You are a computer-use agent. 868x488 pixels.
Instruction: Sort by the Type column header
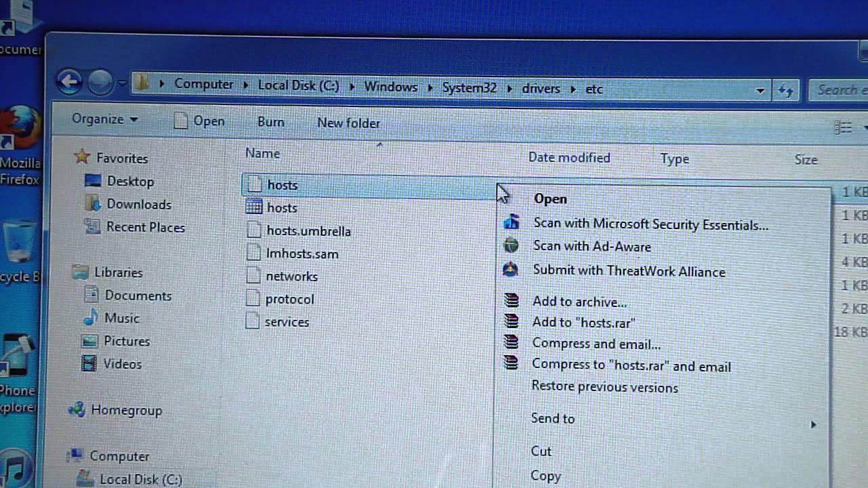pyautogui.click(x=674, y=159)
